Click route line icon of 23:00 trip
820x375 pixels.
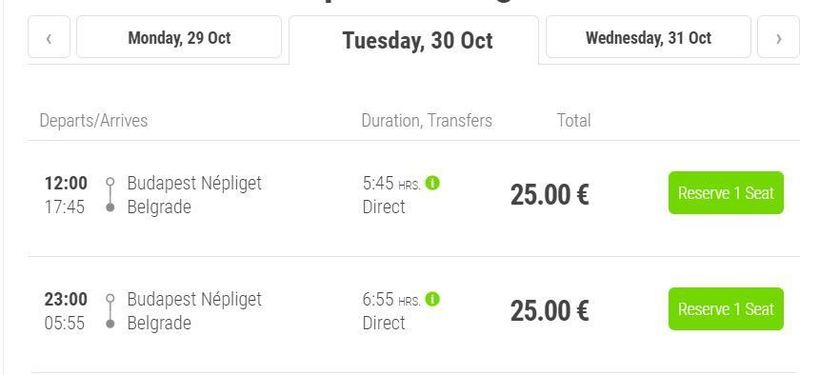[110, 311]
